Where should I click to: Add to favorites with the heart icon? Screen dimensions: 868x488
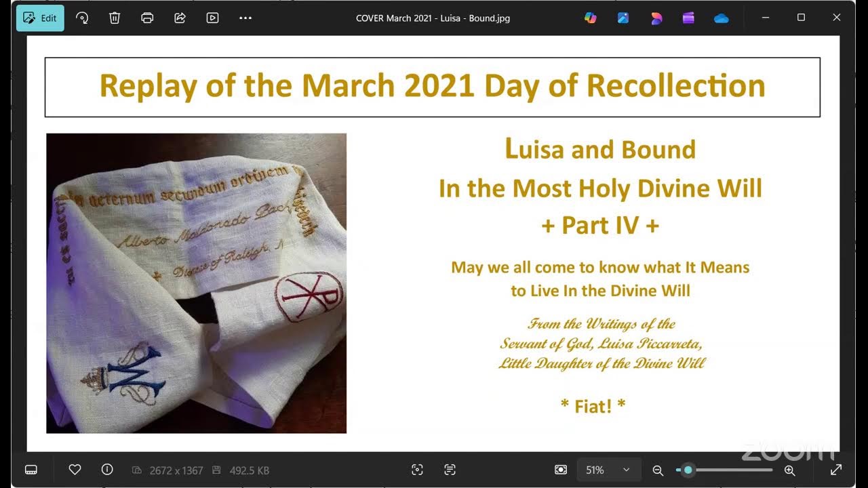click(x=75, y=469)
